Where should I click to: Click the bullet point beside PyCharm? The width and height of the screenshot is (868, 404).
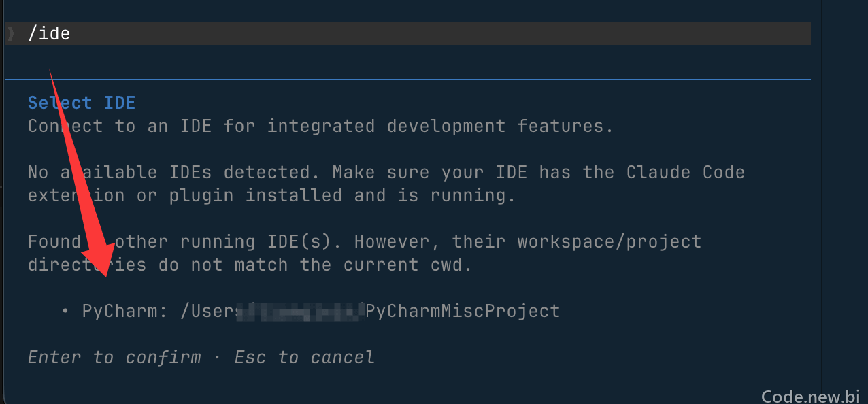[x=65, y=312]
